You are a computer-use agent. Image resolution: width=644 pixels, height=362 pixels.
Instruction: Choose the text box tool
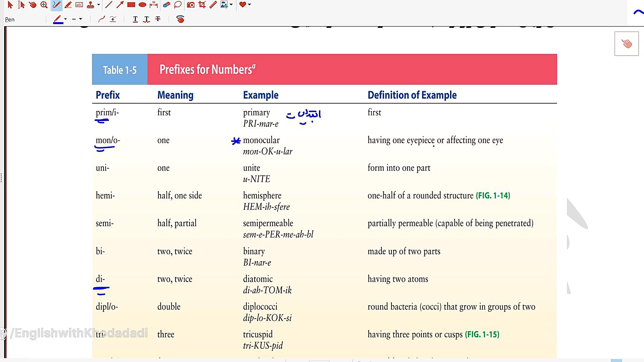79,5
